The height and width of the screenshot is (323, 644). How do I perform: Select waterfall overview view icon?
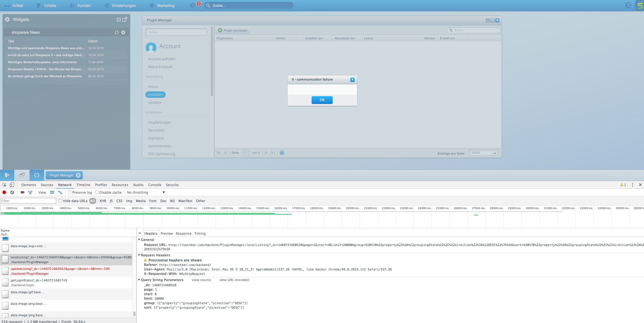pyautogui.click(x=60, y=192)
